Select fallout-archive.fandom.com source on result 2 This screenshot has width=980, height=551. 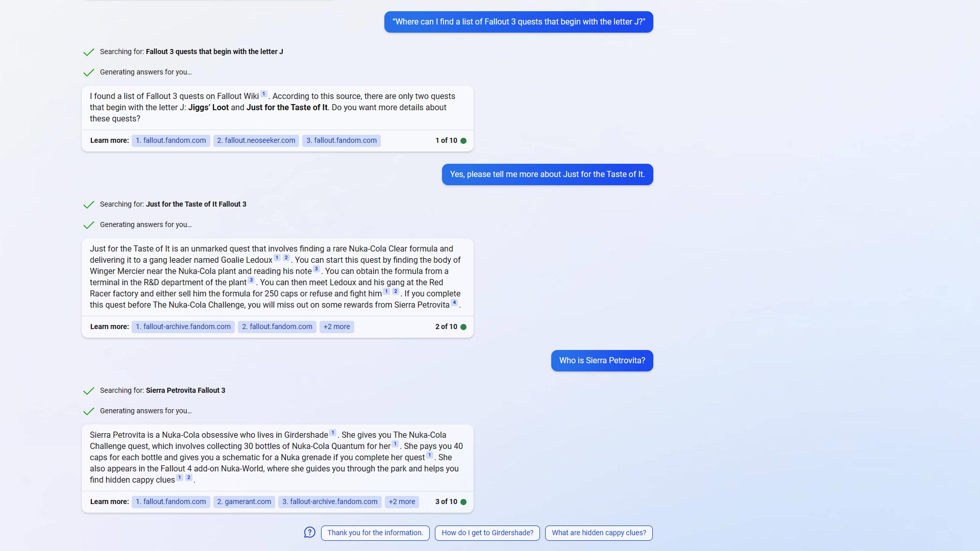[183, 327]
